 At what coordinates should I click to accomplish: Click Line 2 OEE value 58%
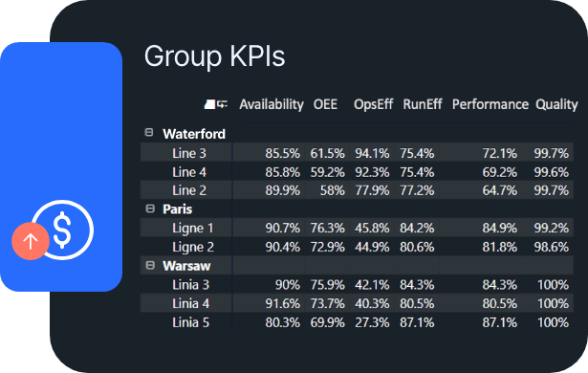[x=332, y=190]
